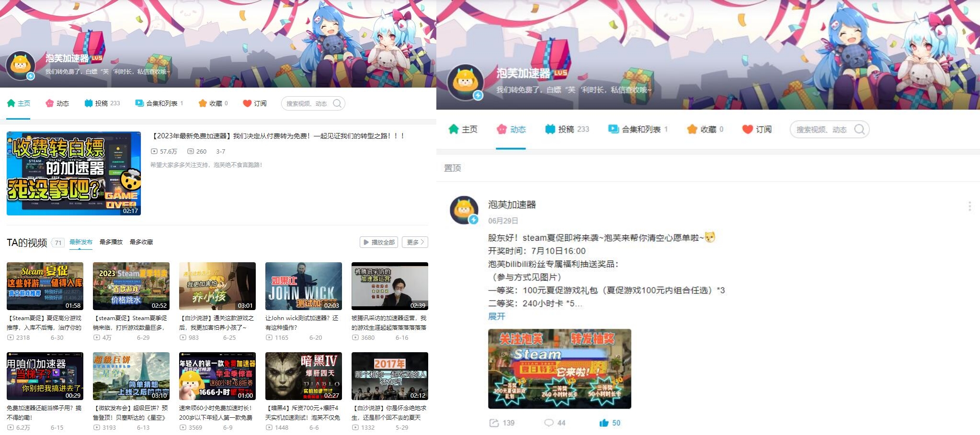Open 订阅 tab in right page
980x435 pixels.
click(x=757, y=129)
